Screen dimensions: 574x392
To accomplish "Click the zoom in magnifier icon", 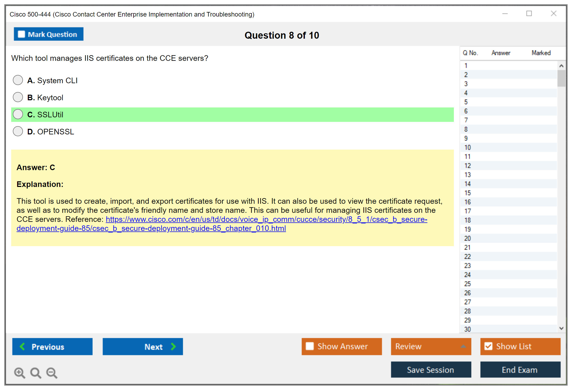I will 19,373.
